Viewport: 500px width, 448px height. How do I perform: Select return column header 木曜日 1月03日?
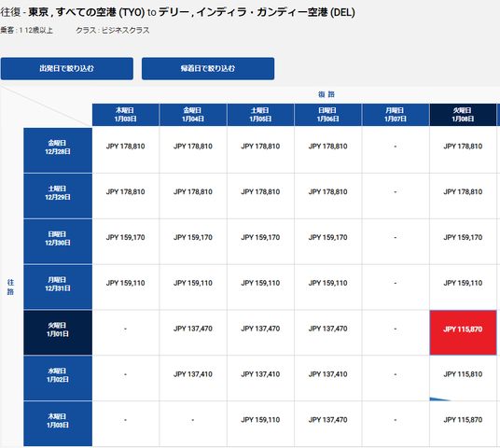pyautogui.click(x=126, y=115)
